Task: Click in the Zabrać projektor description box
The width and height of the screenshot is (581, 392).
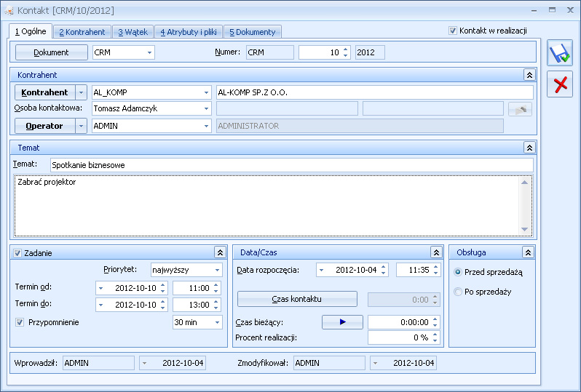Action: (x=266, y=206)
